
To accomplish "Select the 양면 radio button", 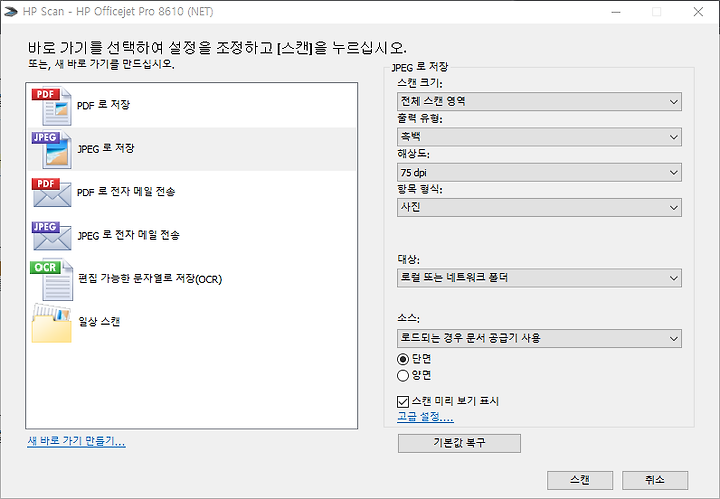I will point(403,376).
